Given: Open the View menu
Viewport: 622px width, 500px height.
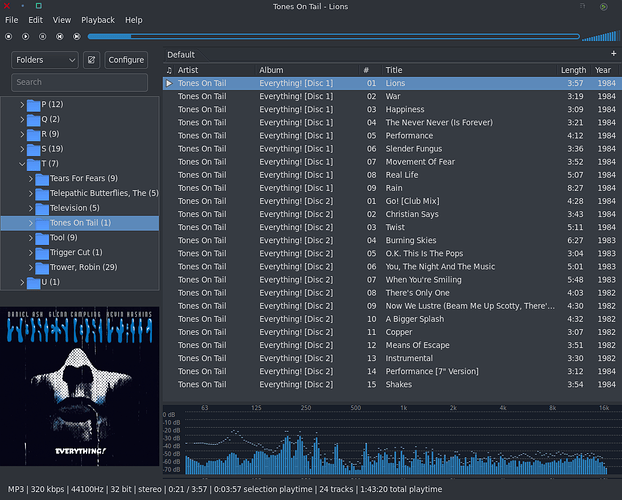Looking at the screenshot, I should [x=62, y=20].
